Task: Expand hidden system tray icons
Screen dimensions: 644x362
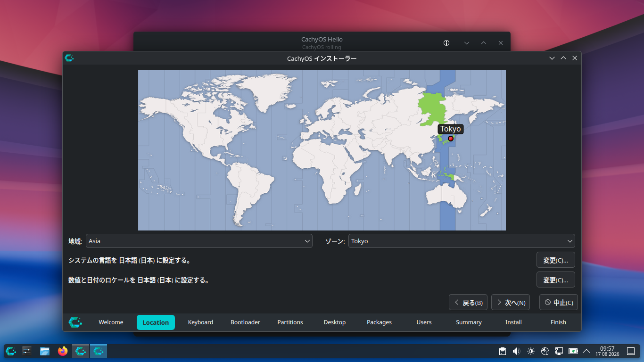Action: [586, 351]
